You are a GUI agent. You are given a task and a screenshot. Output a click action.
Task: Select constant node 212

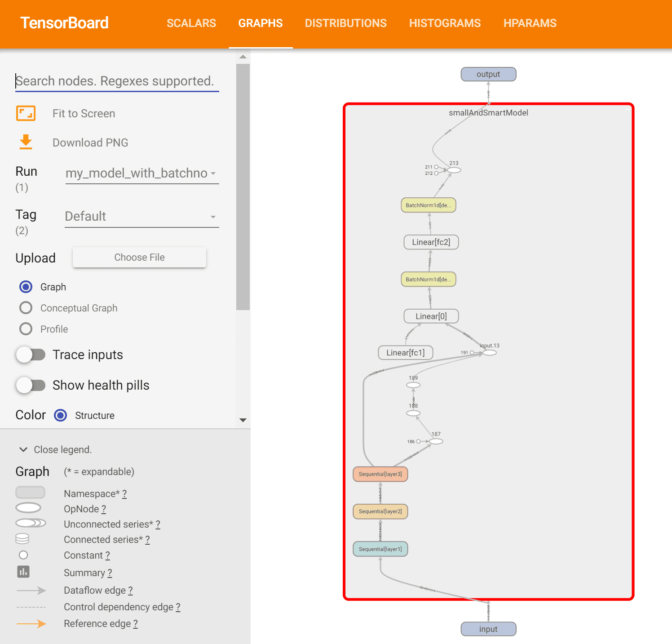tap(436, 173)
